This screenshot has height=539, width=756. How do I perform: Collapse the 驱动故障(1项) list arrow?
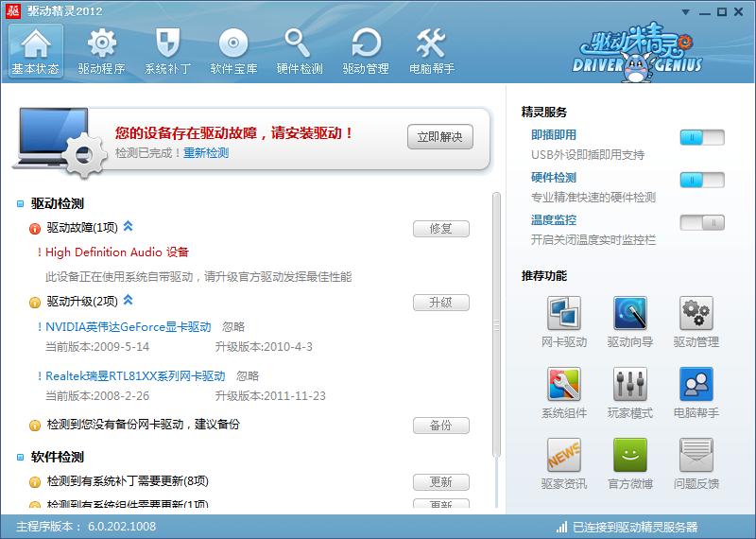click(x=129, y=227)
